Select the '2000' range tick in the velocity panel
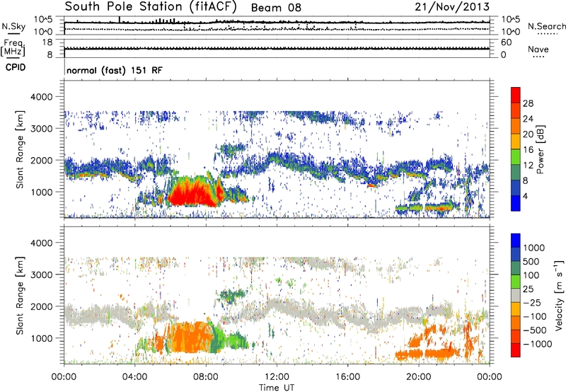 (x=42, y=306)
